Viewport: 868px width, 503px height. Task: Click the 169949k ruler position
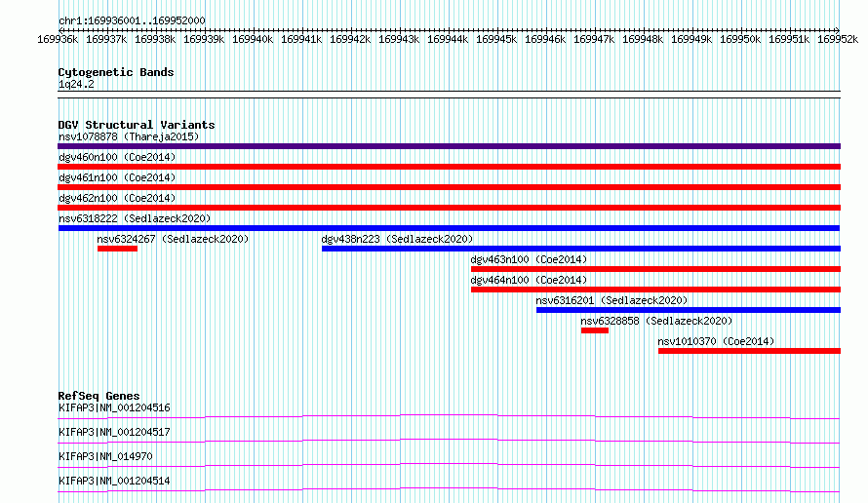[691, 39]
